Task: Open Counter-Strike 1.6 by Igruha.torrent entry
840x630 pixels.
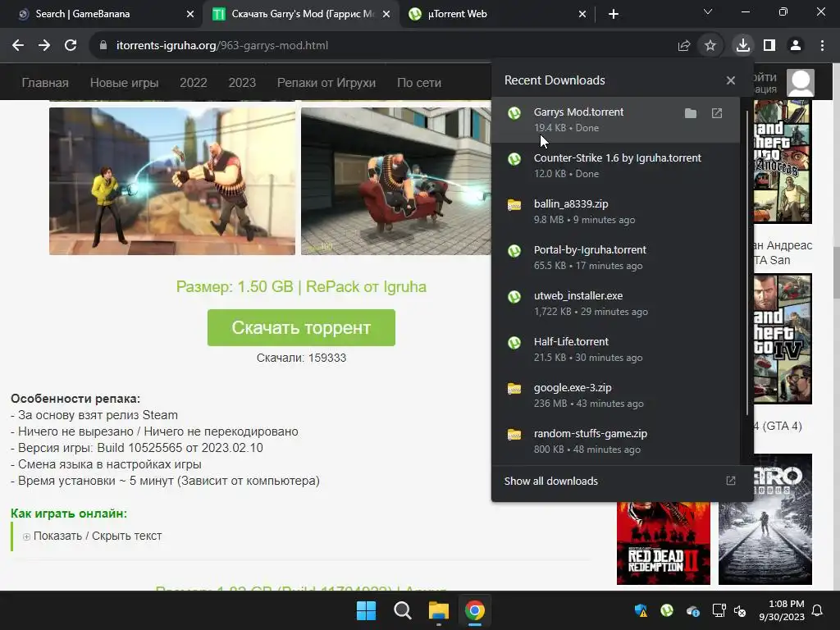Action: [615, 166]
